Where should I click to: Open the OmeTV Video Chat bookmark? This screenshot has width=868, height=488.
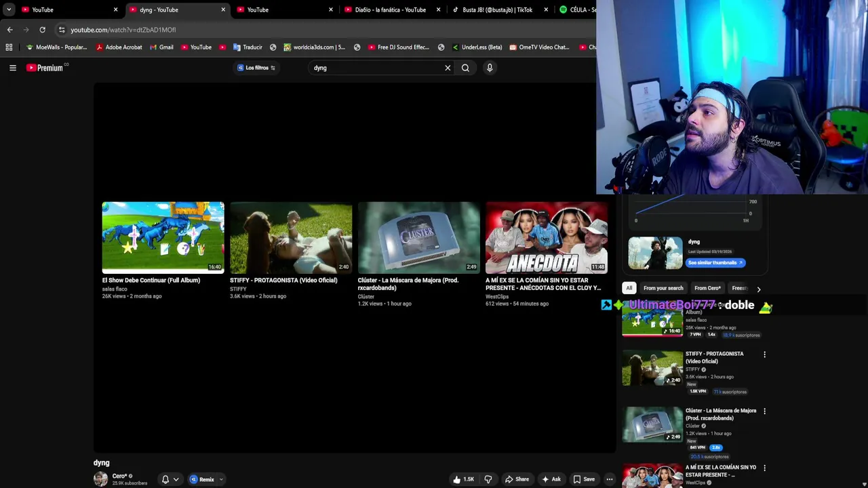pyautogui.click(x=539, y=47)
